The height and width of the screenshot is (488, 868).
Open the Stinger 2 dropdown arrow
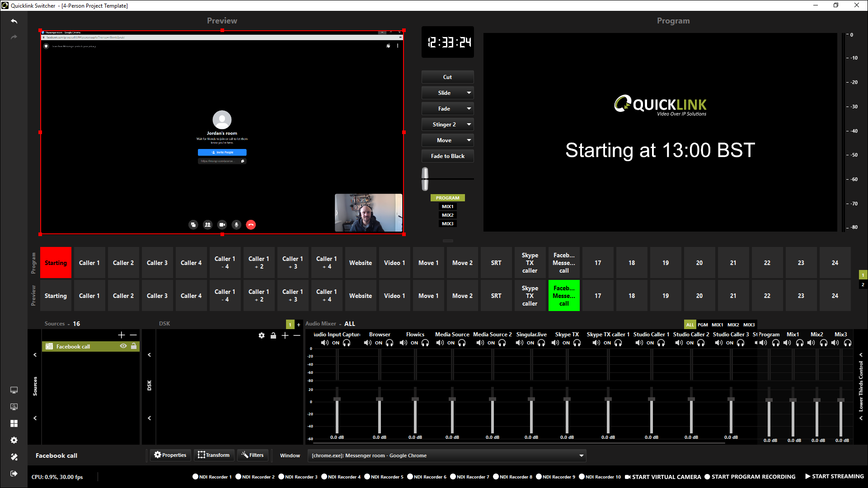469,125
